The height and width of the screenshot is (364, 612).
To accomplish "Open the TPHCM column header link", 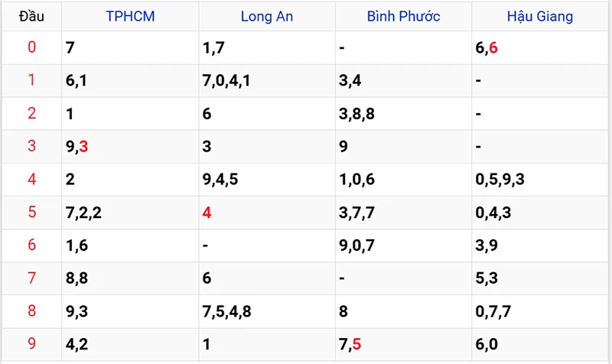I will 130,16.
